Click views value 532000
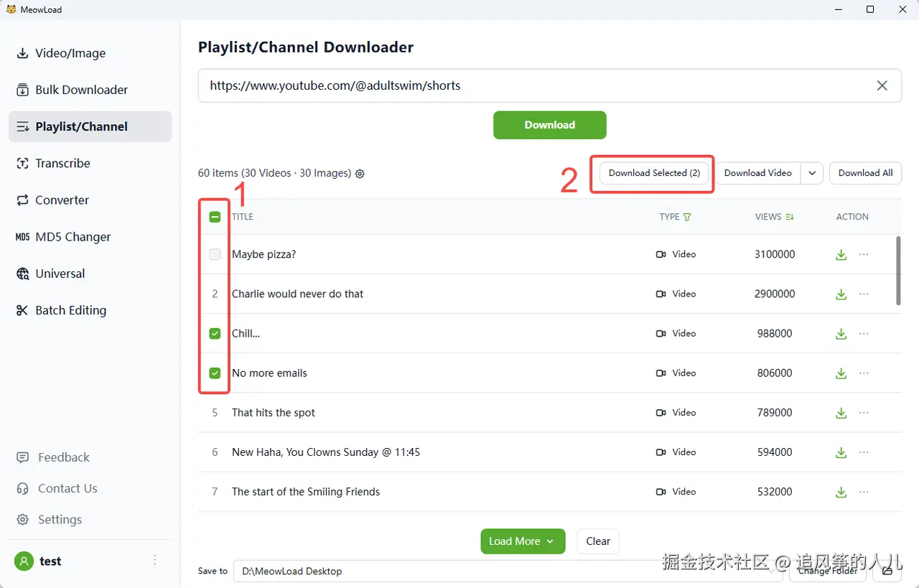919x588 pixels. point(775,492)
